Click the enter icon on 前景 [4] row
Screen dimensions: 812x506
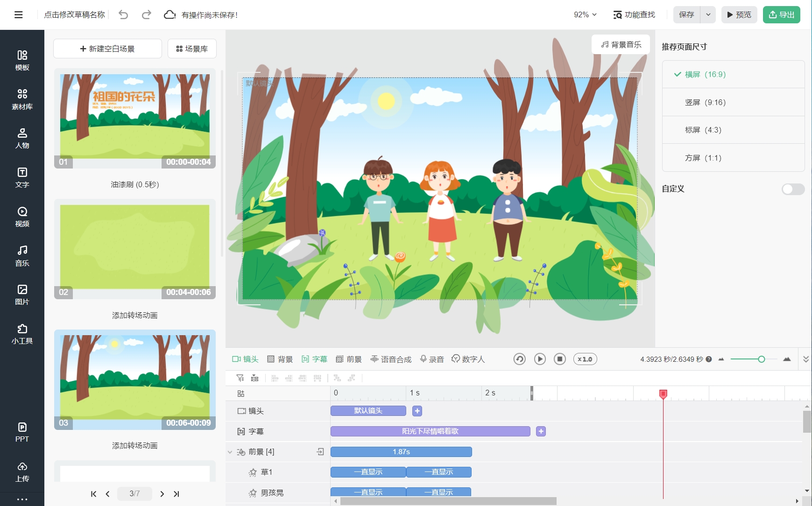pyautogui.click(x=320, y=451)
